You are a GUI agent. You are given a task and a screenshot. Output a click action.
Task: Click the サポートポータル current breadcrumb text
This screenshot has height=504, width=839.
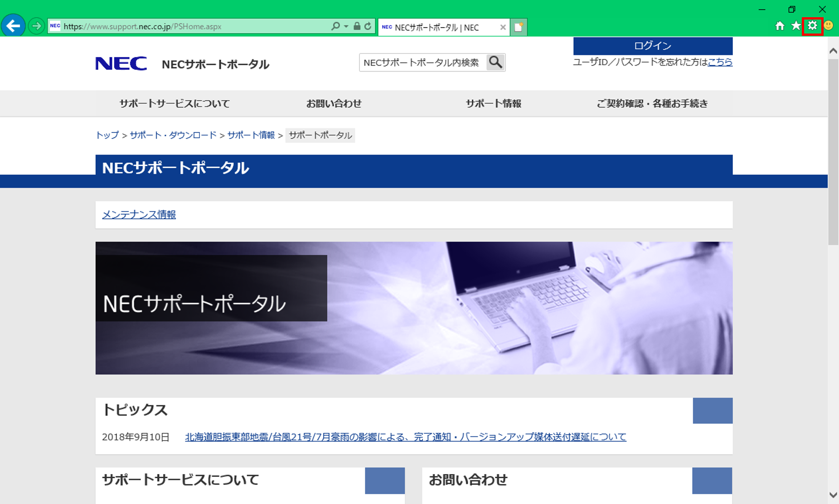[320, 135]
